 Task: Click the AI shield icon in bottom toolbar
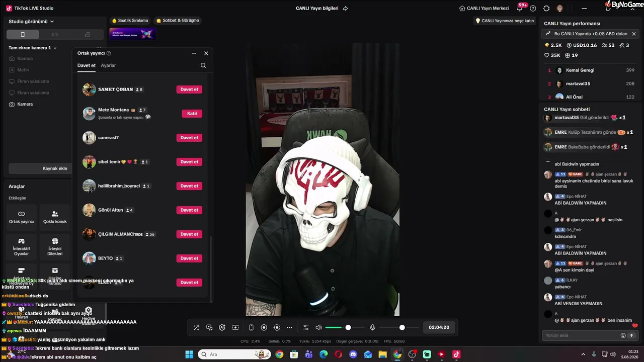point(222,328)
